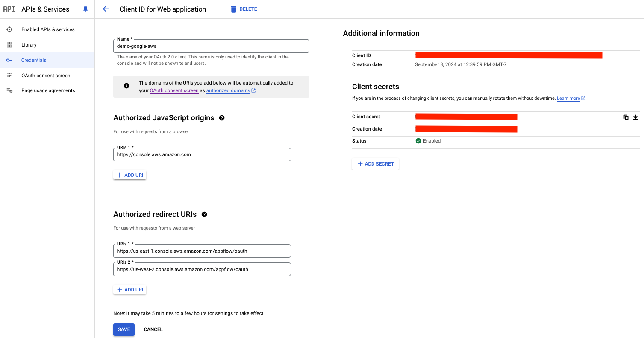This screenshot has height=338, width=644.
Task: Save the client ID settings
Action: (124, 329)
